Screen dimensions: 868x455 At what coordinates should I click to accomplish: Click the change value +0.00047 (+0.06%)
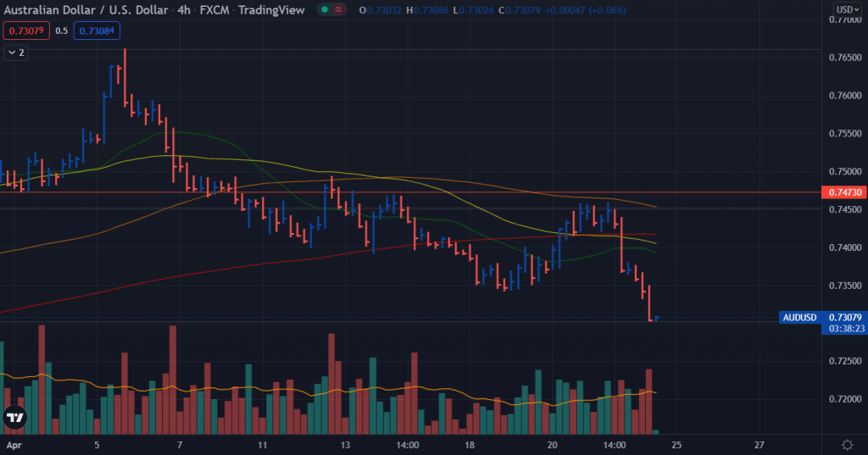pos(585,10)
